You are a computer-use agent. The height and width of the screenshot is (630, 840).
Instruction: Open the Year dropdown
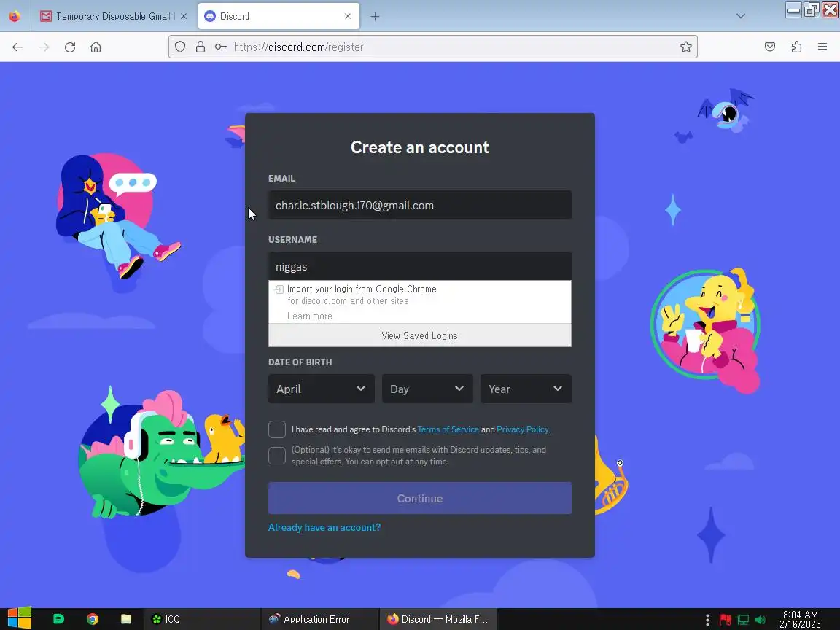(x=526, y=389)
